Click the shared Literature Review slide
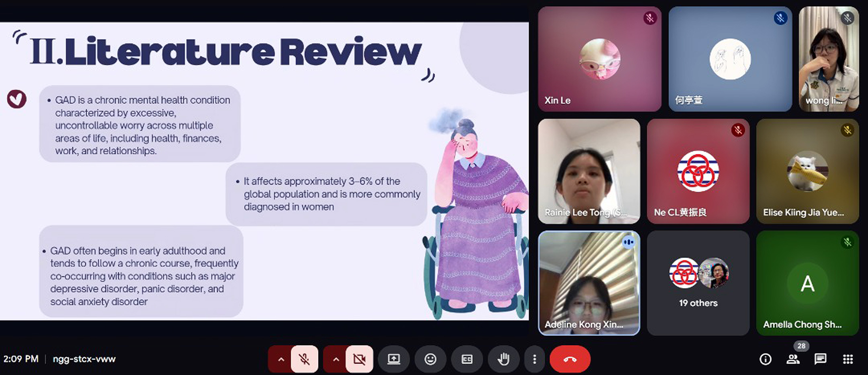Screen dimensions: 868x375 pos(264,171)
